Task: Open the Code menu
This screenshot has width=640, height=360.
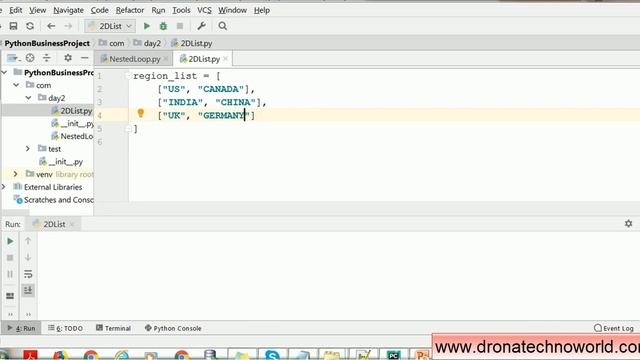Action: pos(100,10)
